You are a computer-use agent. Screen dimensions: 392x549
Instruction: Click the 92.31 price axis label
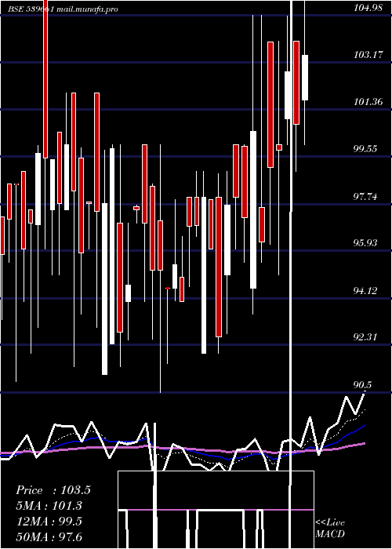click(x=365, y=337)
